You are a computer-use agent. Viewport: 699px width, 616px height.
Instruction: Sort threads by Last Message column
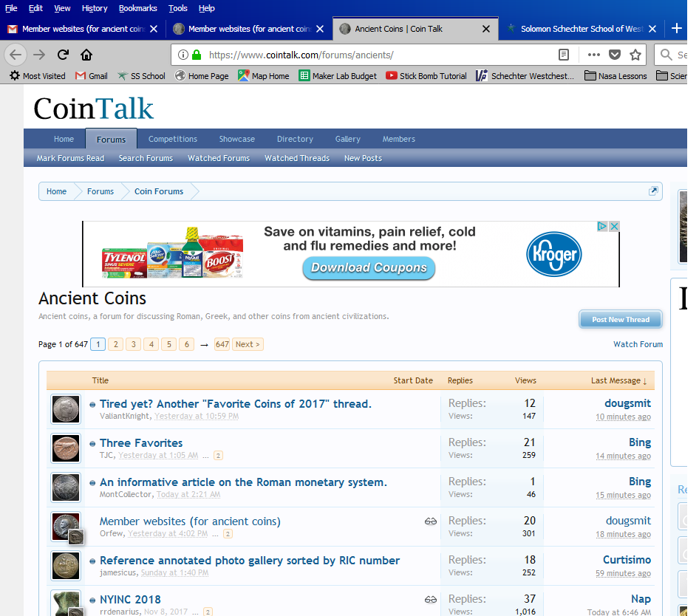[618, 380]
